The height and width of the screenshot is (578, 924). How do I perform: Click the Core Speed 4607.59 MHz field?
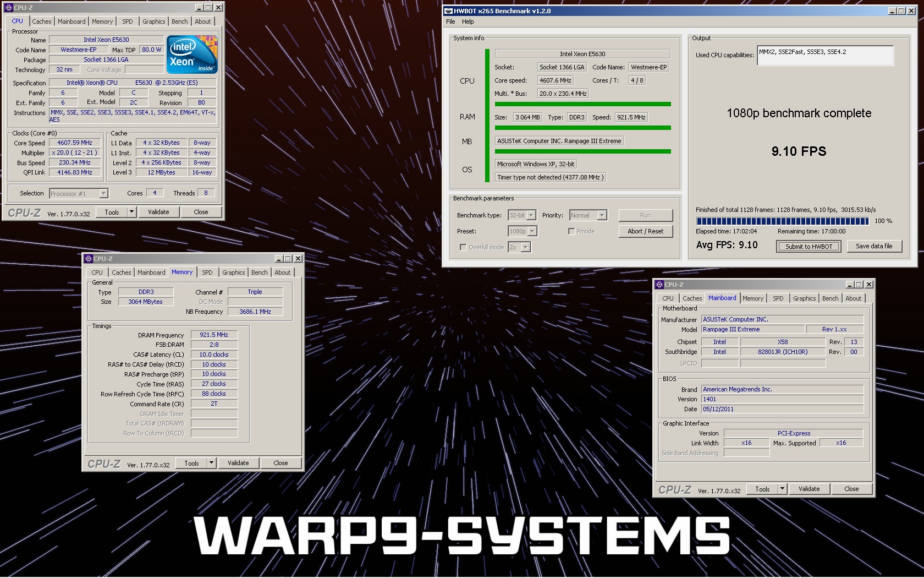click(x=75, y=143)
